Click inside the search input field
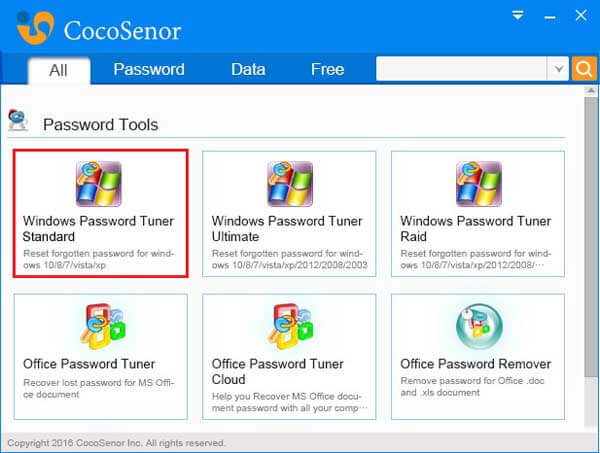Viewport: 600px width, 453px height. (x=461, y=69)
